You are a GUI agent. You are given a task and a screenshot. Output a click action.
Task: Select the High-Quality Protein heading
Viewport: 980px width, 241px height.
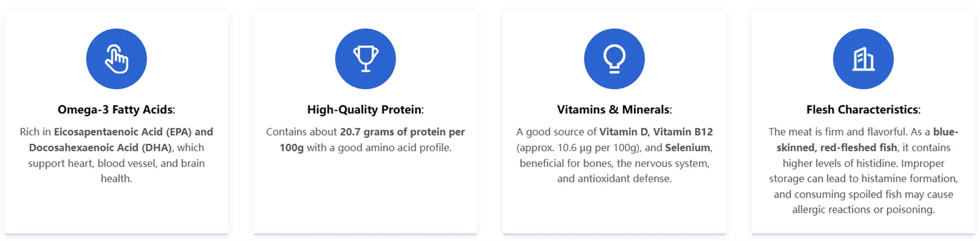click(366, 109)
